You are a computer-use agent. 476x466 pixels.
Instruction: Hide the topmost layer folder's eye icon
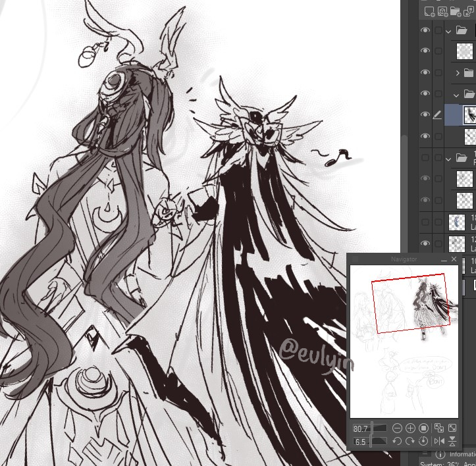425,30
